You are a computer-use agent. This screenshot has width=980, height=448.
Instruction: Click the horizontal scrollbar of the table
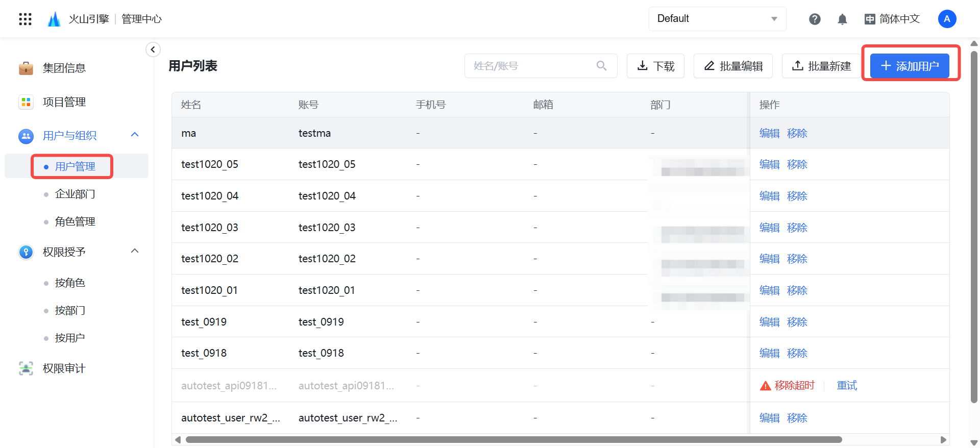513,439
